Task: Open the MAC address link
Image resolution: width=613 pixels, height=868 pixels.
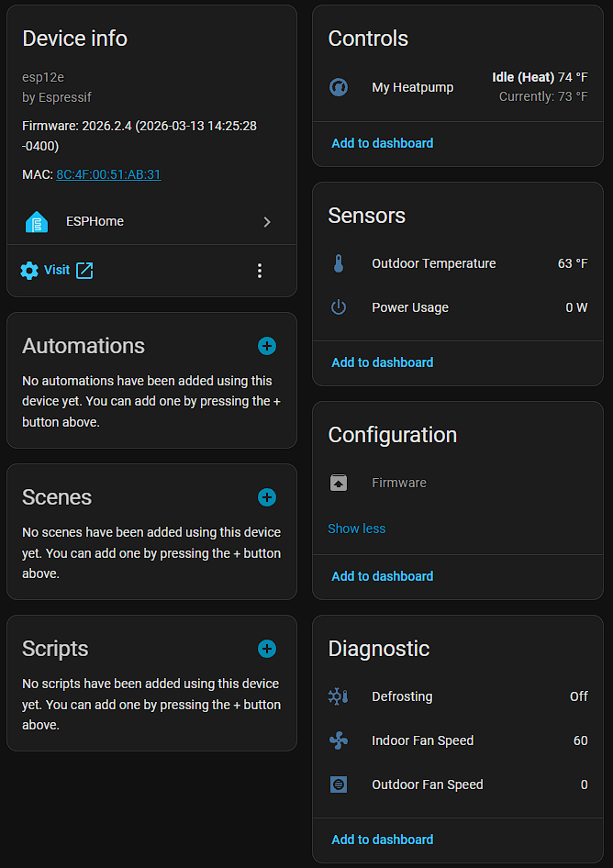Action: (x=108, y=174)
